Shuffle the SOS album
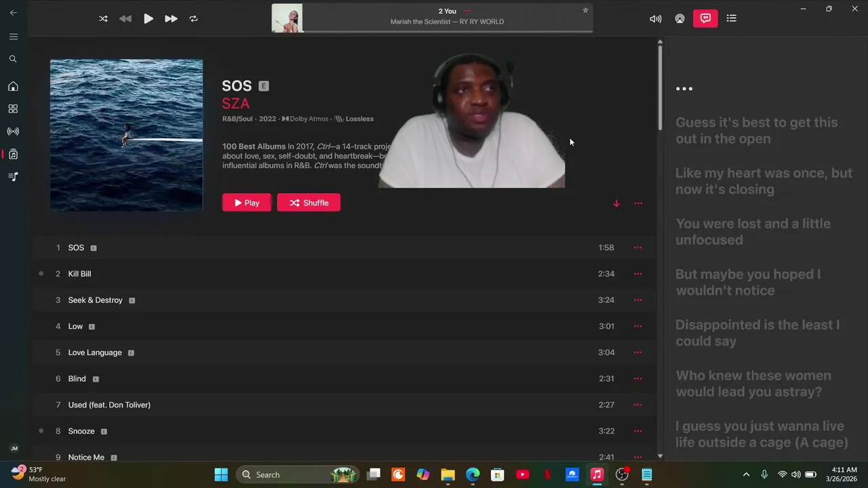This screenshot has height=488, width=868. coord(309,203)
